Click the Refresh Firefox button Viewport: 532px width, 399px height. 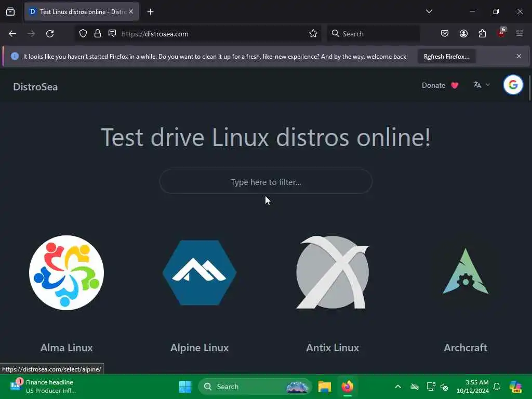point(446,57)
